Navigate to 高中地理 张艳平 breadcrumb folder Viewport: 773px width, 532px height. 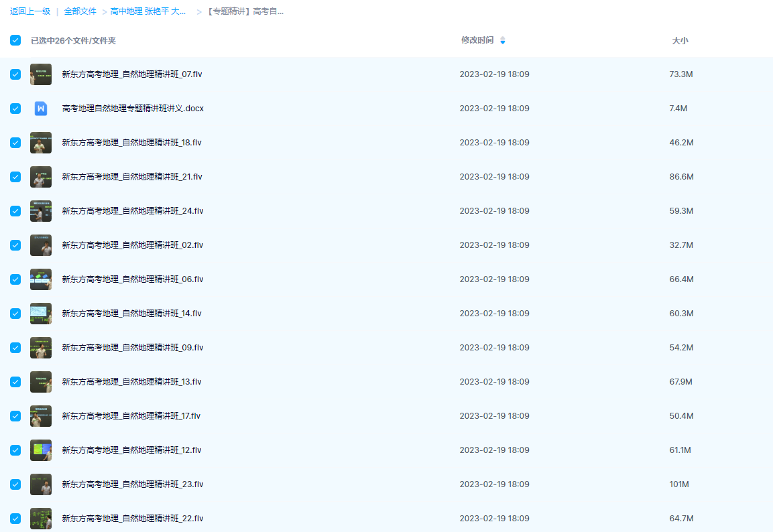click(148, 11)
